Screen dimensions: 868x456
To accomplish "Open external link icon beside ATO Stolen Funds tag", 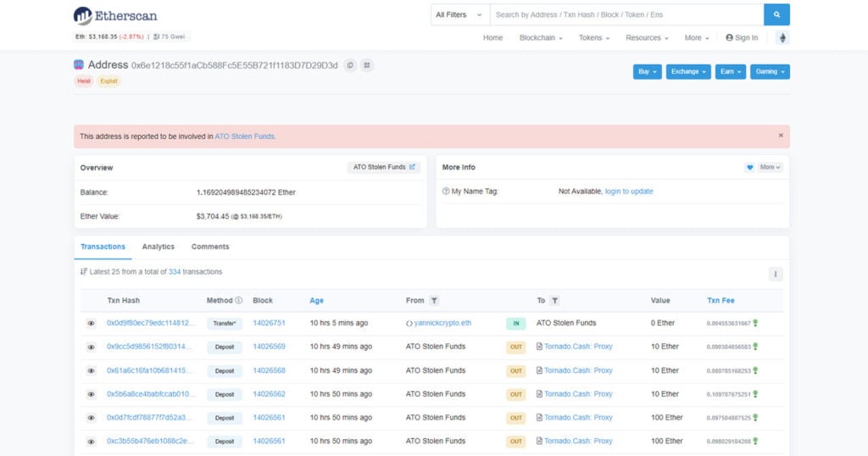I will click(x=413, y=167).
